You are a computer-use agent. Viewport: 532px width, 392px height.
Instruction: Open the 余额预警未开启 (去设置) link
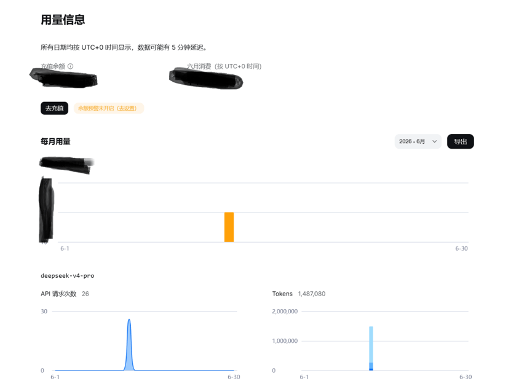[109, 108]
